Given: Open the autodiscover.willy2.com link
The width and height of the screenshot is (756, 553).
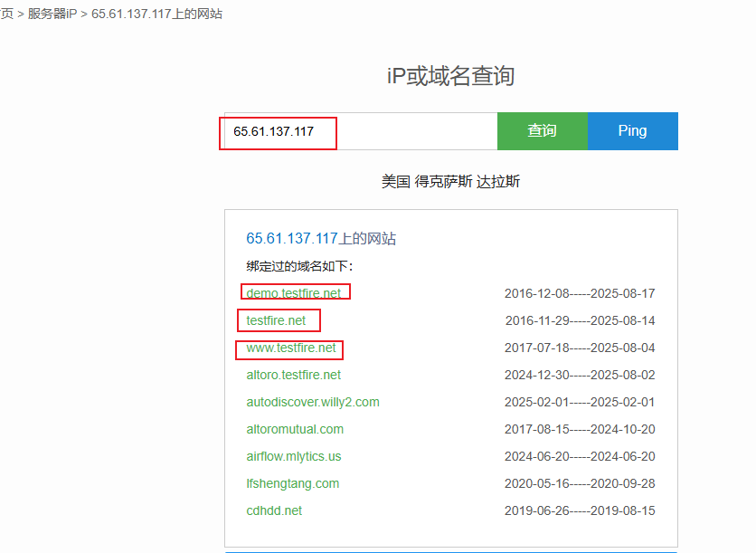Looking at the screenshot, I should point(312,402).
